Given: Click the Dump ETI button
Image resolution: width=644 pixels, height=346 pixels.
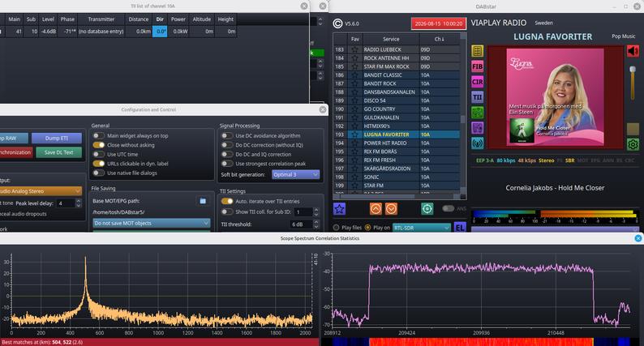Looking at the screenshot, I should [57, 138].
